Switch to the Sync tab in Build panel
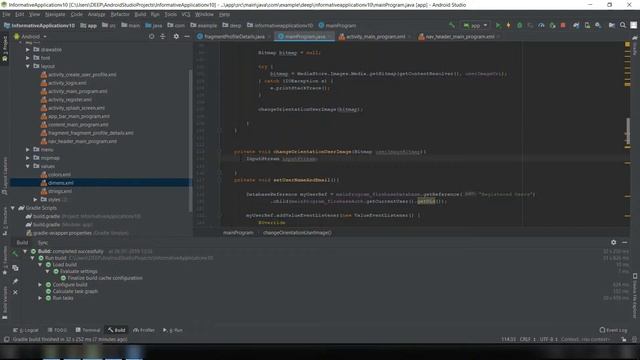The height and width of the screenshot is (360, 640). tap(42, 242)
